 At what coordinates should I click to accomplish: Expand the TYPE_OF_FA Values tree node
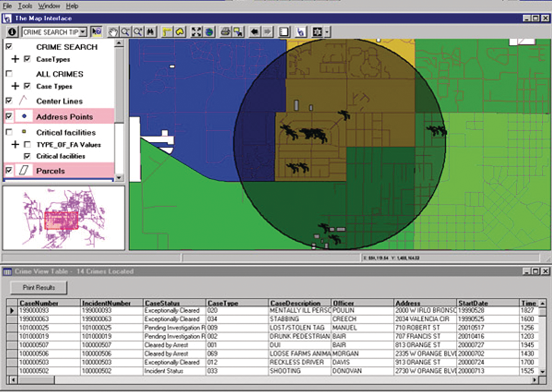[x=15, y=144]
